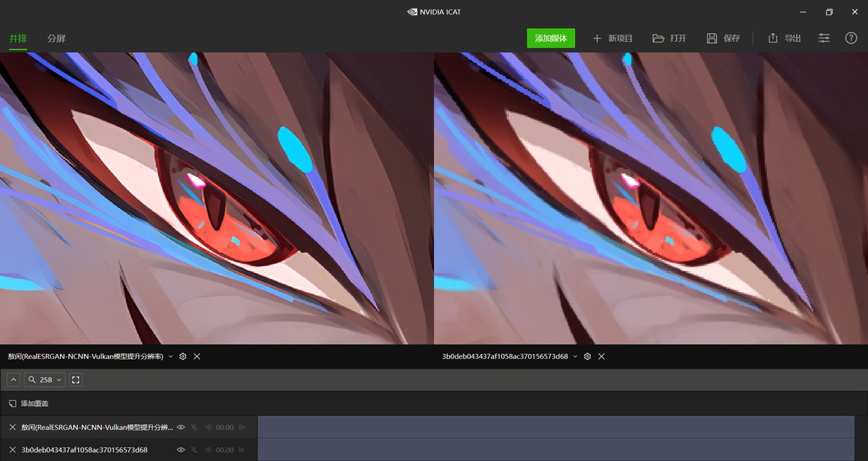Export the comparison with 导出

tap(784, 38)
